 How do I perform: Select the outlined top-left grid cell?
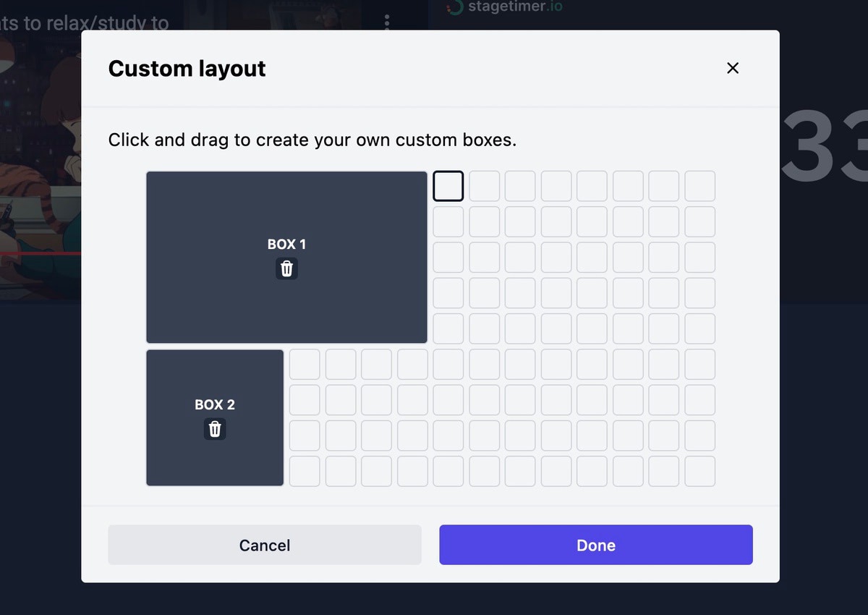(448, 185)
